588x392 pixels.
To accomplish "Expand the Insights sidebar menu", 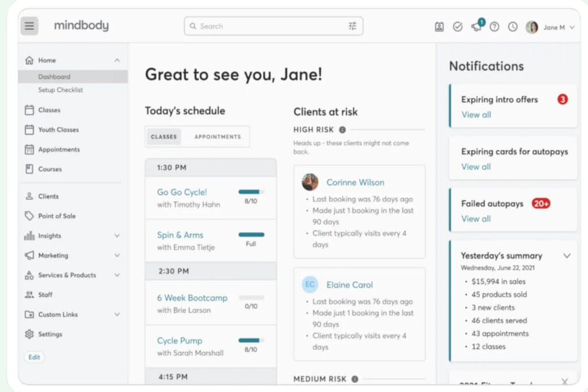I will [x=117, y=236].
